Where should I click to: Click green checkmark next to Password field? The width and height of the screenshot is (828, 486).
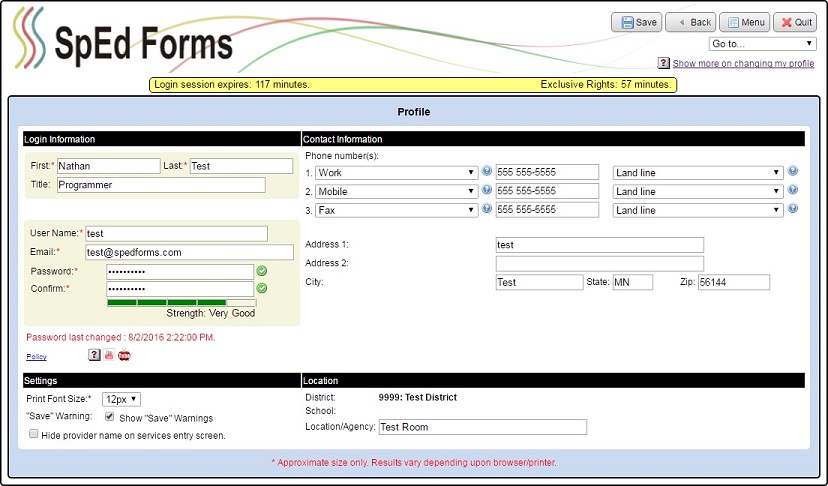point(262,271)
